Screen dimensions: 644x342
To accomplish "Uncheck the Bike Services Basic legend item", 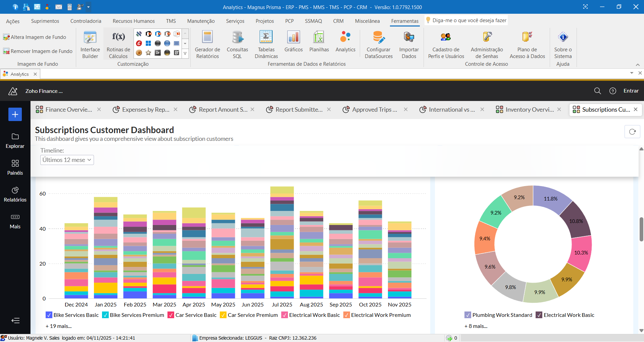I will (x=49, y=315).
